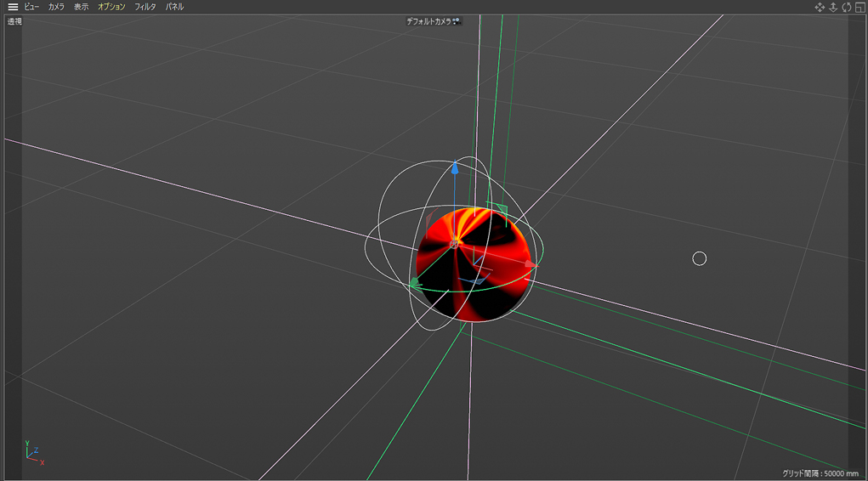Expand the オプション menu
This screenshot has height=481, width=868.
coord(111,7)
